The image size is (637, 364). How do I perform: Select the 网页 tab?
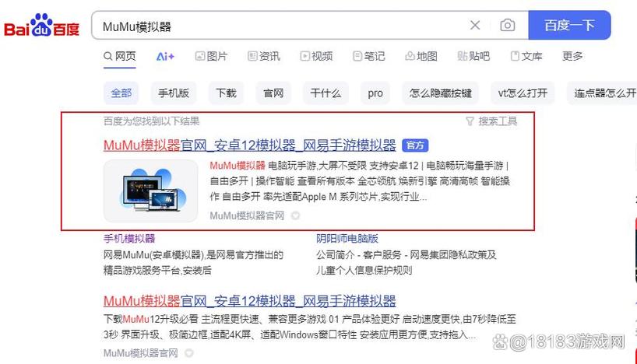119,56
